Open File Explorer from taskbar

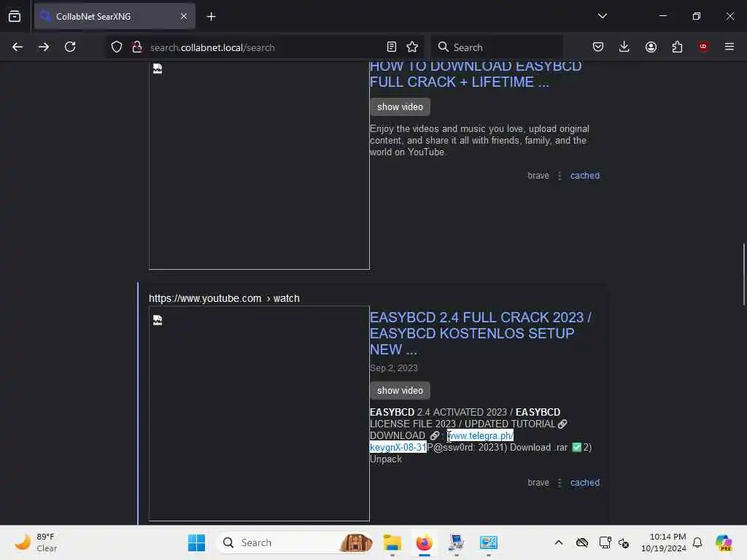click(x=392, y=542)
